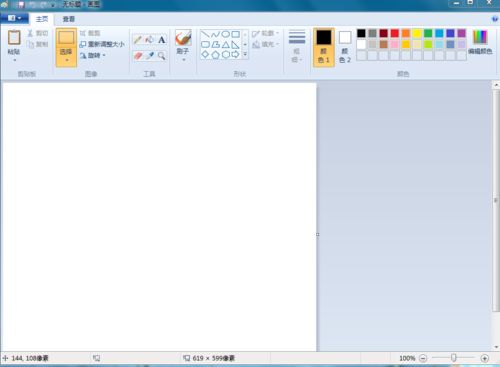Choose the Pentagon shape
500x367 pixels.
216,54
